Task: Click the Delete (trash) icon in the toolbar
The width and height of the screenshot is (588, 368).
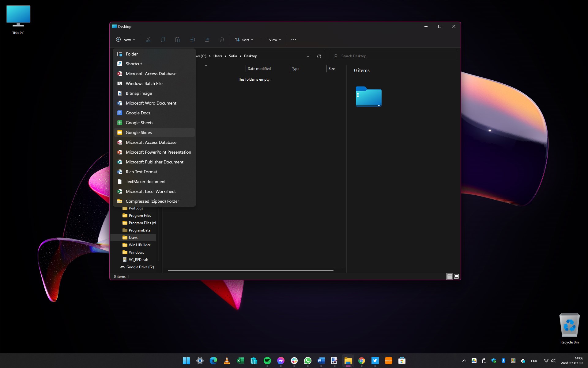Action: tap(222, 40)
